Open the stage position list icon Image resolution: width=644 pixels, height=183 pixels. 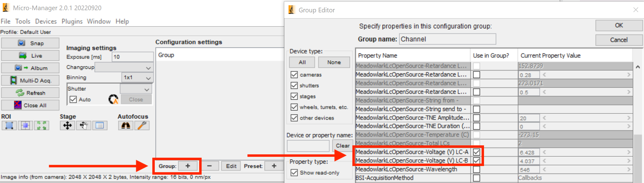[100, 125]
